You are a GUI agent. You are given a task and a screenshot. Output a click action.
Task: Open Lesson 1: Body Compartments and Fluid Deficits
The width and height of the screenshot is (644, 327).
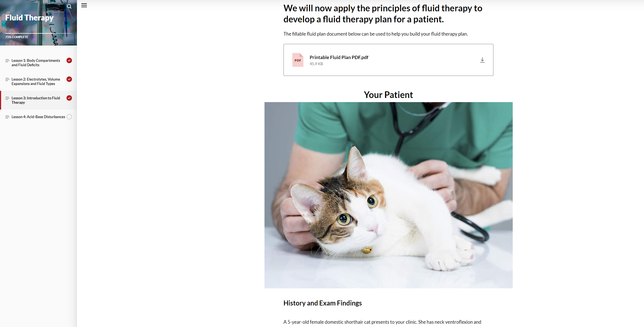36,63
